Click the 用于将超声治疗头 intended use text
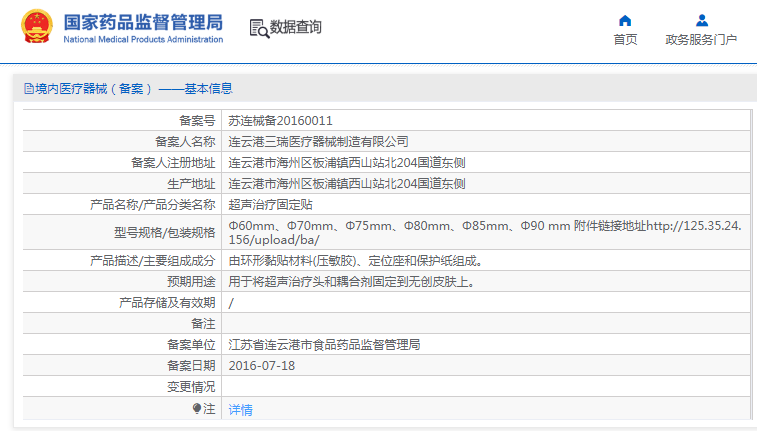 coord(352,282)
